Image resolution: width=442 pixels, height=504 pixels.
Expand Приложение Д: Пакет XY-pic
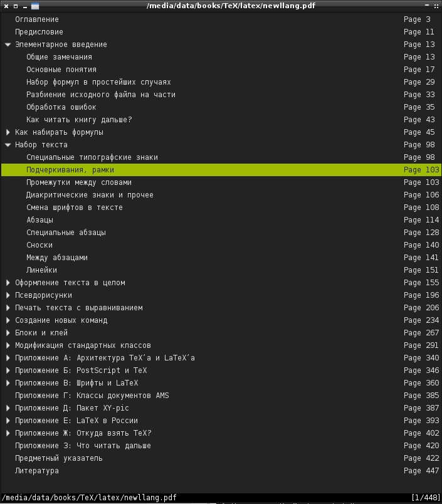[x=8, y=408]
